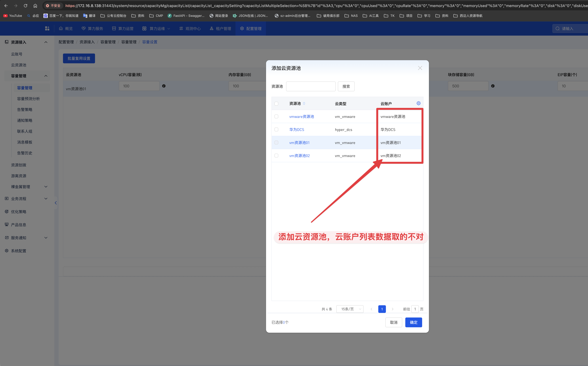Screen dimensions: 588x366
Task: Click the 资源池 search input field
Action: tap(311, 86)
